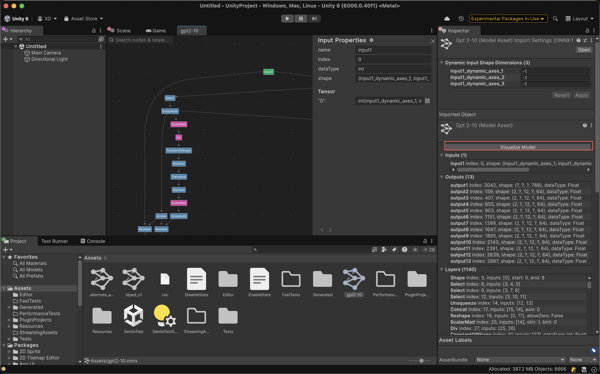Click the Open button in Inspector
Image resolution: width=600 pixels, height=374 pixels.
pos(584,50)
